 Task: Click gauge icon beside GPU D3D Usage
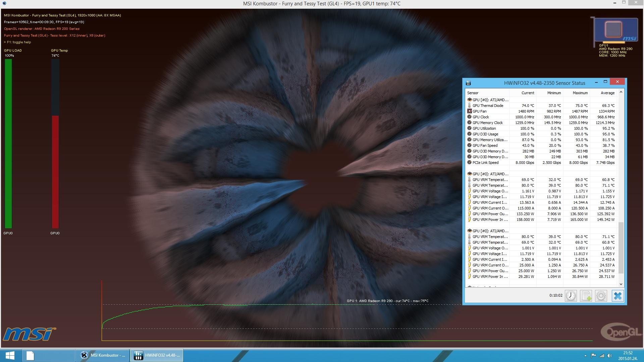pyautogui.click(x=469, y=134)
